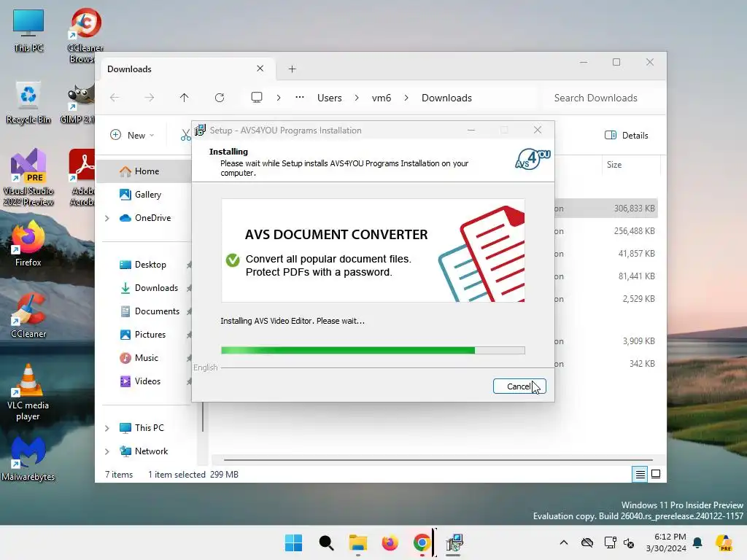Viewport: 747px width, 560px height.
Task: Select the file row sized 306,833 KB
Action: pyautogui.click(x=606, y=208)
